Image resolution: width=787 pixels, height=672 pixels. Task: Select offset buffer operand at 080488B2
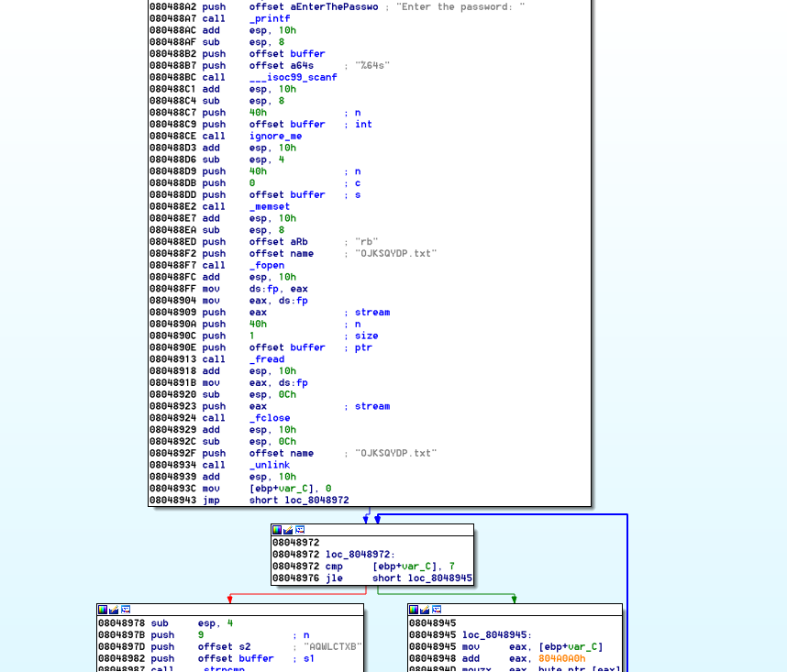[x=287, y=54]
